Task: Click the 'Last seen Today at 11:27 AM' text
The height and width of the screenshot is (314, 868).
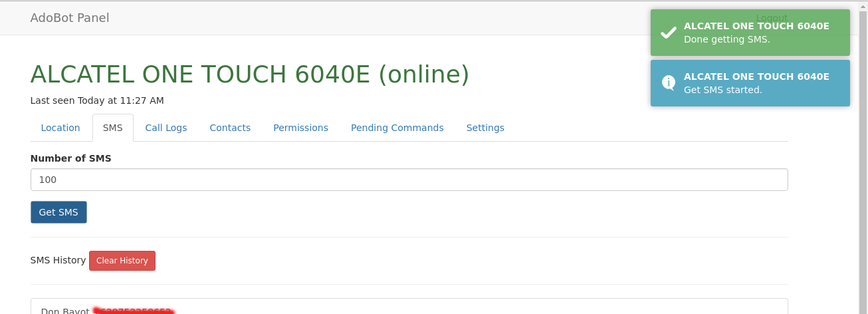Action: 97,100
